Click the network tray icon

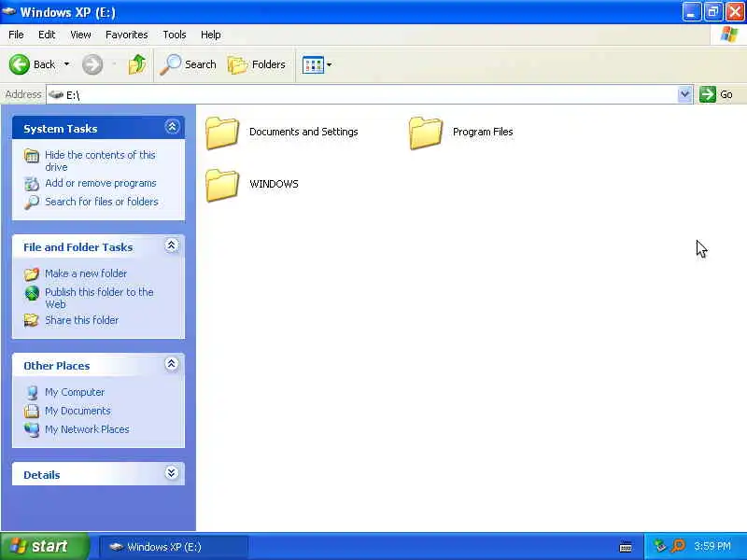pos(660,546)
